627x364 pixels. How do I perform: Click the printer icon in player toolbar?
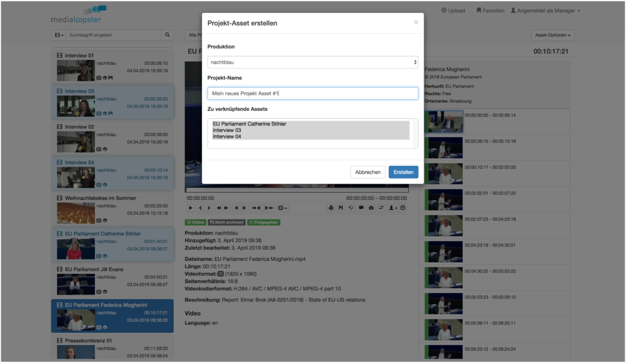tap(331, 208)
